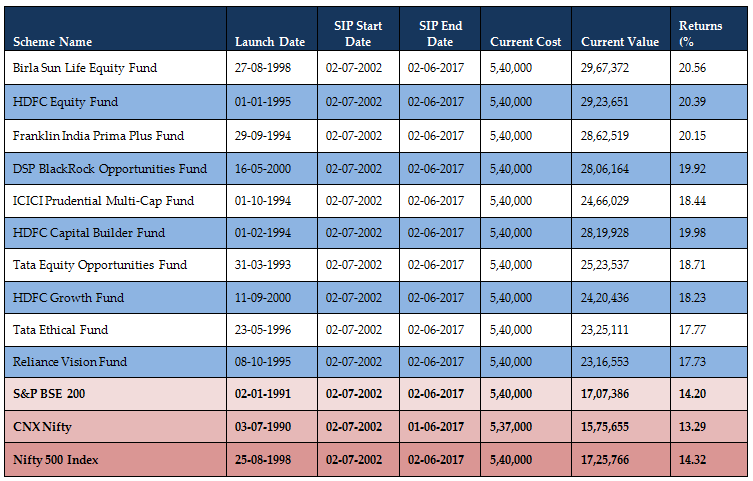
Task: Click CNX Nifty current cost 5,37,000
Action: coord(511,427)
